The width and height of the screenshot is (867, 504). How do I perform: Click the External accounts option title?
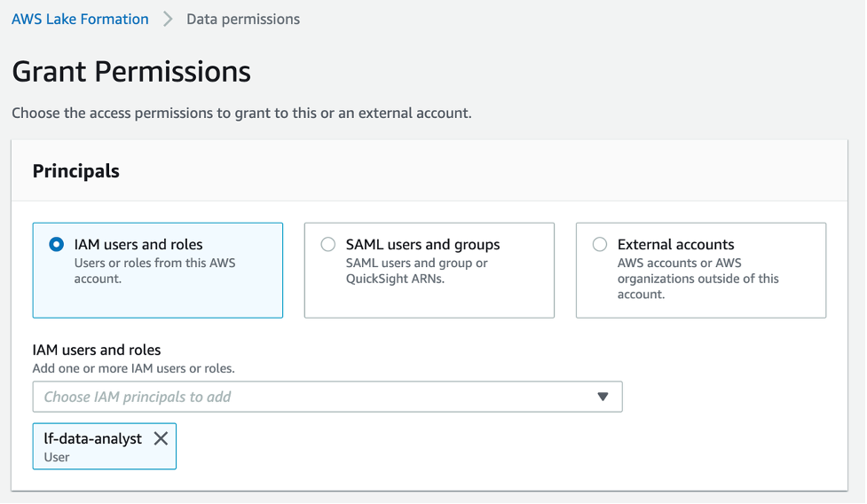(676, 245)
